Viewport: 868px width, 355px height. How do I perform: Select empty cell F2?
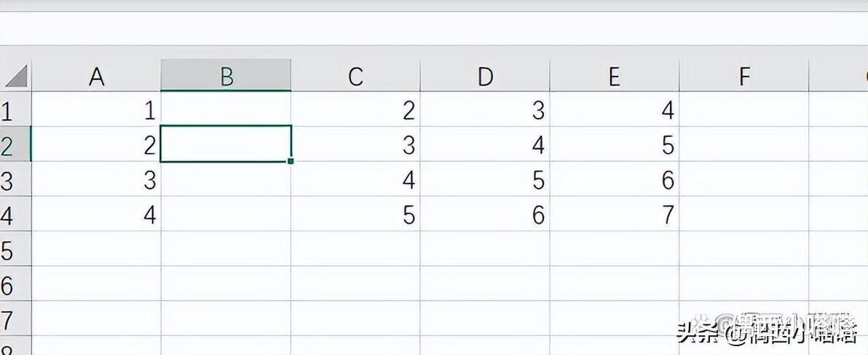click(744, 144)
